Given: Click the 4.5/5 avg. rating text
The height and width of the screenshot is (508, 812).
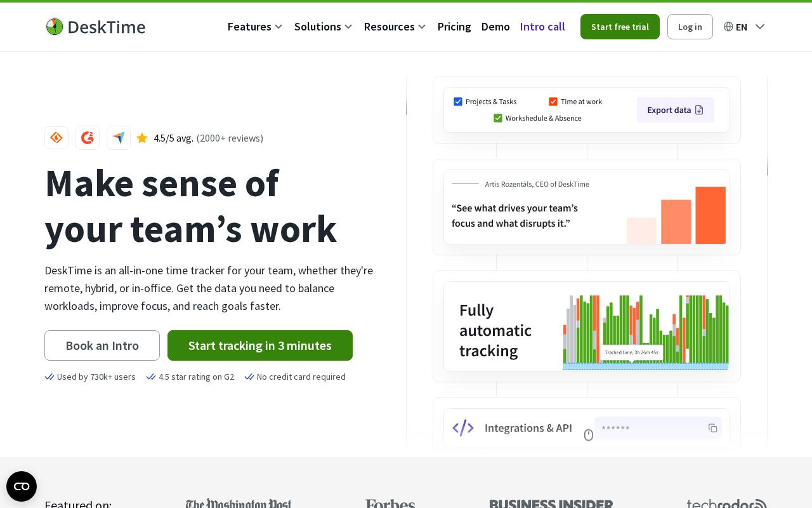Looking at the screenshot, I should pyautogui.click(x=173, y=138).
